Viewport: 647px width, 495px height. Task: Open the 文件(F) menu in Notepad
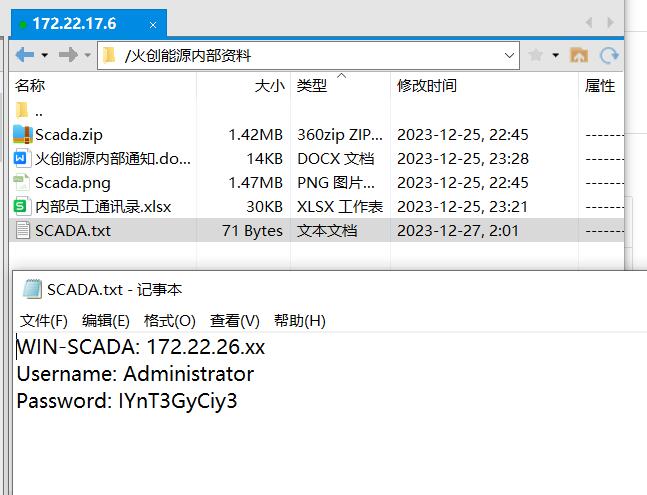44,321
